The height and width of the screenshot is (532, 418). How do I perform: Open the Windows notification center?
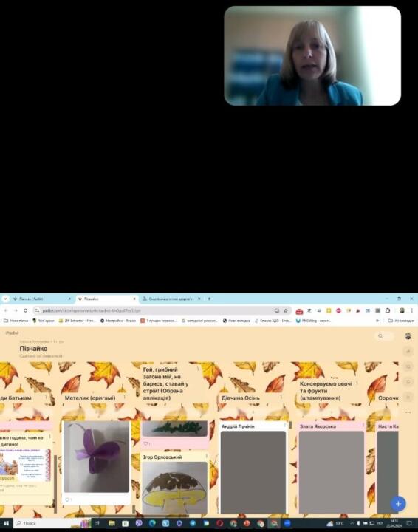pyautogui.click(x=409, y=523)
